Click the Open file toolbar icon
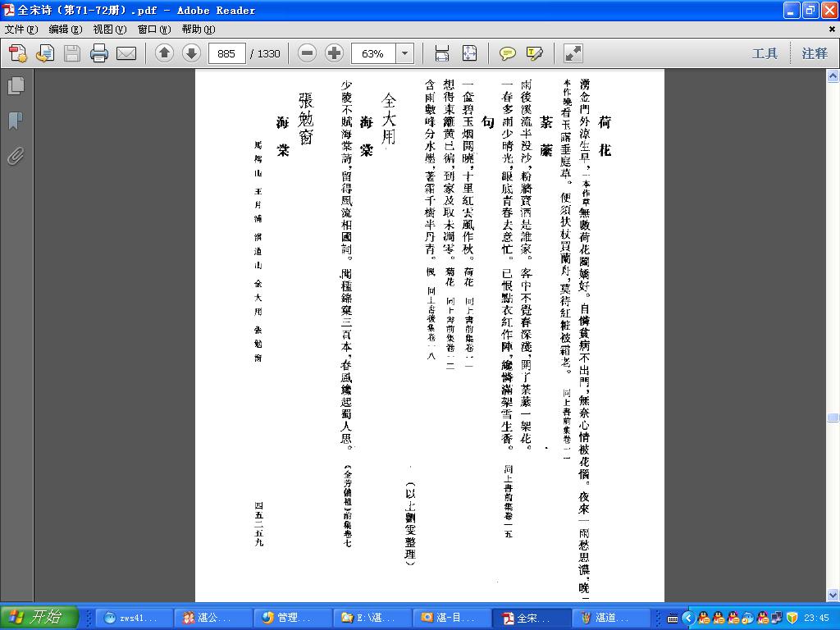The width and height of the screenshot is (840, 630). coord(45,53)
